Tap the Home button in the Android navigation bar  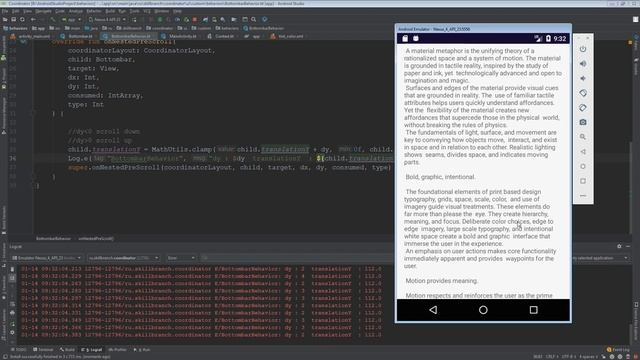pos(483,310)
